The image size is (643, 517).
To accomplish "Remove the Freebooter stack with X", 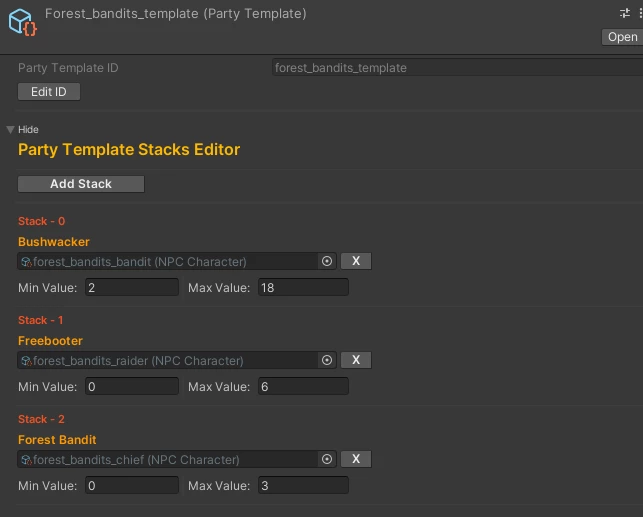I will [x=356, y=360].
